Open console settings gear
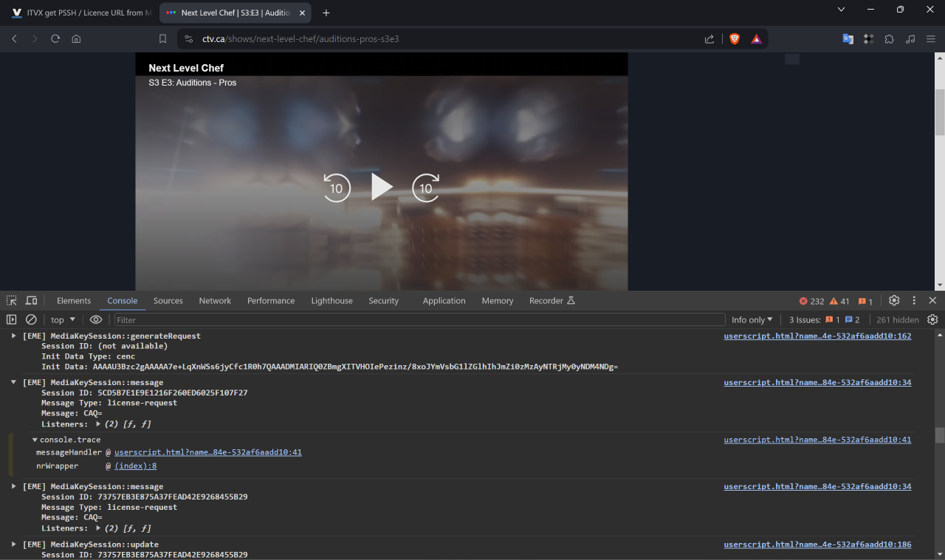The width and height of the screenshot is (945, 560). pos(932,319)
